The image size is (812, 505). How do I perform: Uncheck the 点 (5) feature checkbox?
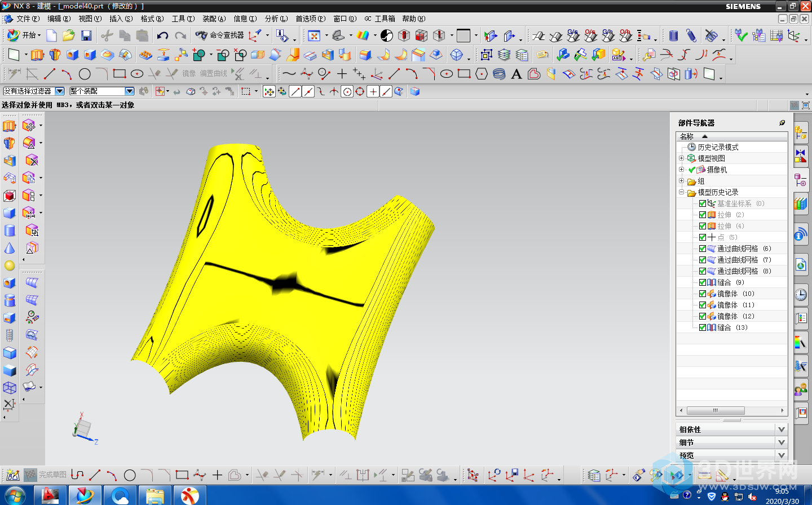(x=703, y=237)
